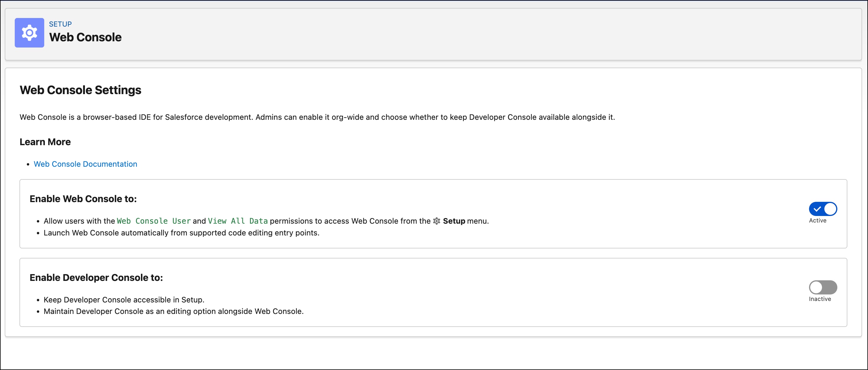
Task: Click the Setup gear icon in header
Action: [29, 33]
